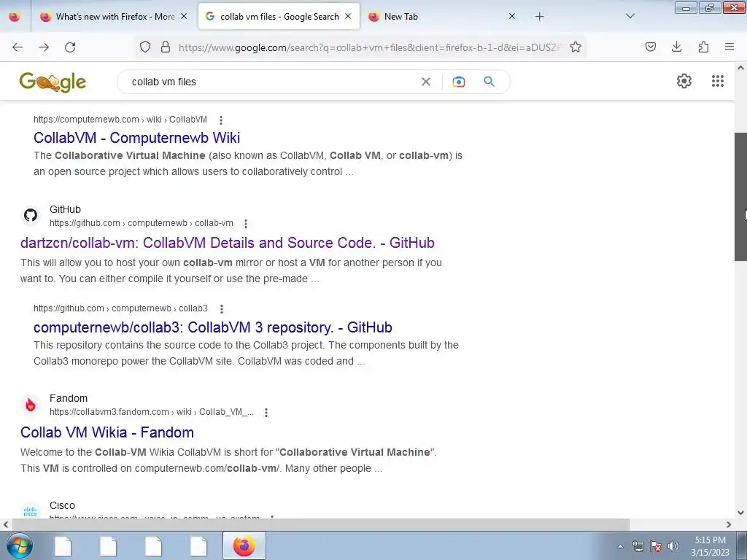Open Google quick settings gear
747x560 pixels.
(x=684, y=81)
